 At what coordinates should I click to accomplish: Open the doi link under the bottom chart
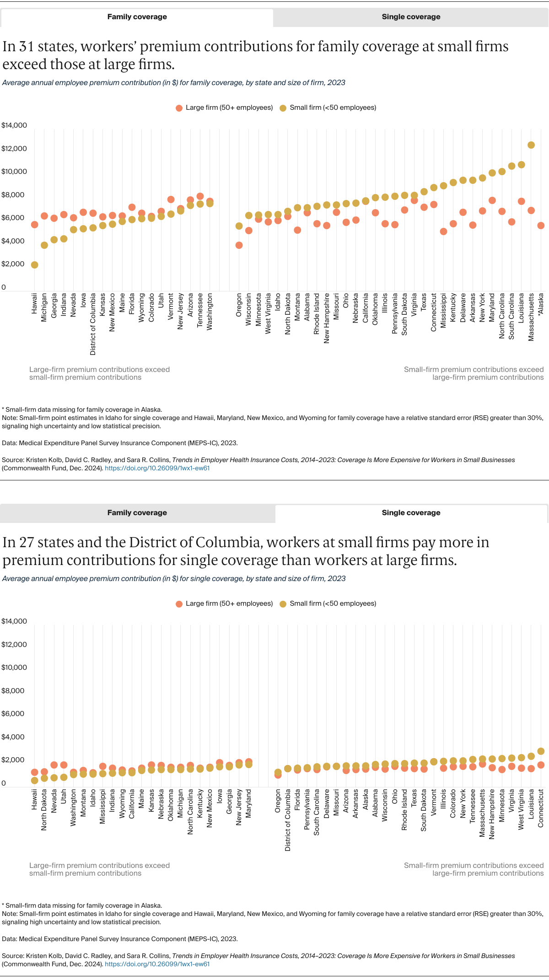pyautogui.click(x=157, y=964)
